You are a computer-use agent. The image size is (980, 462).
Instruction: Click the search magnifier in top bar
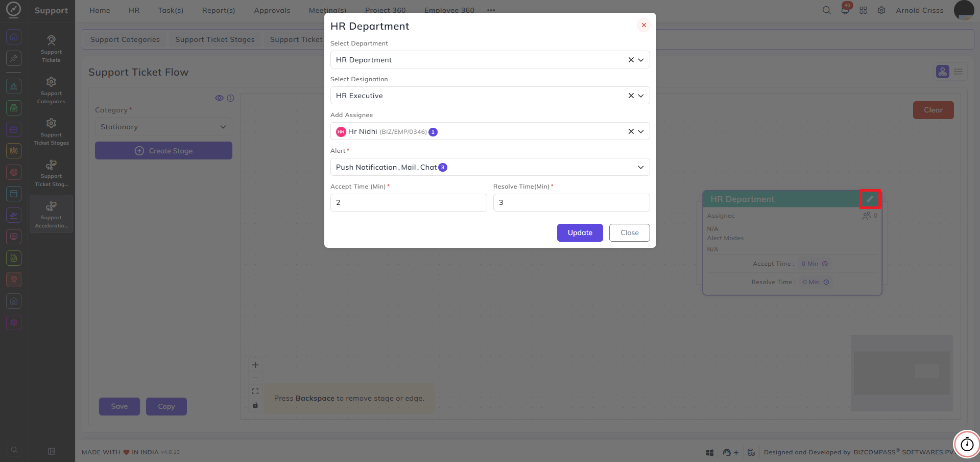826,10
